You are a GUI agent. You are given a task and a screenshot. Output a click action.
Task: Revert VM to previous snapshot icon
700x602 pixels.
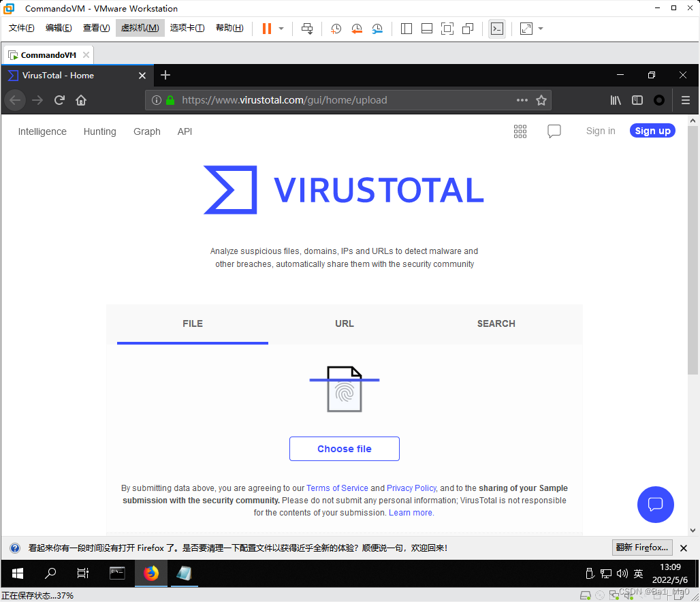pos(356,29)
